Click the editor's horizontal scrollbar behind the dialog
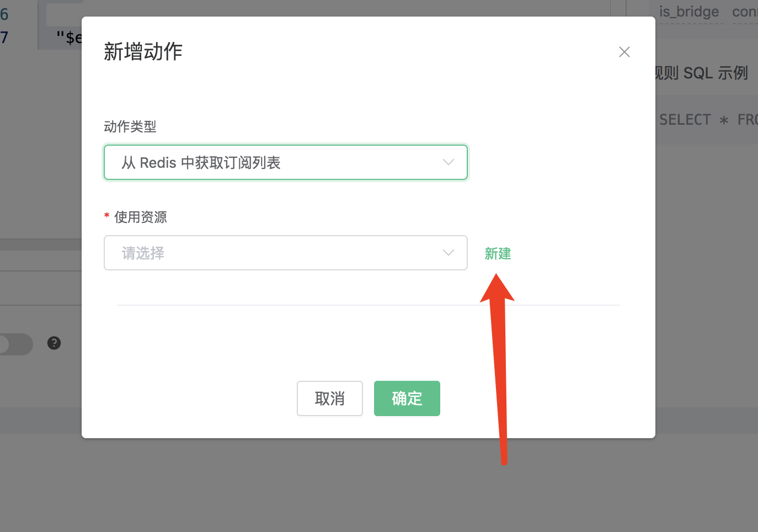Image resolution: width=758 pixels, height=532 pixels. (41, 244)
